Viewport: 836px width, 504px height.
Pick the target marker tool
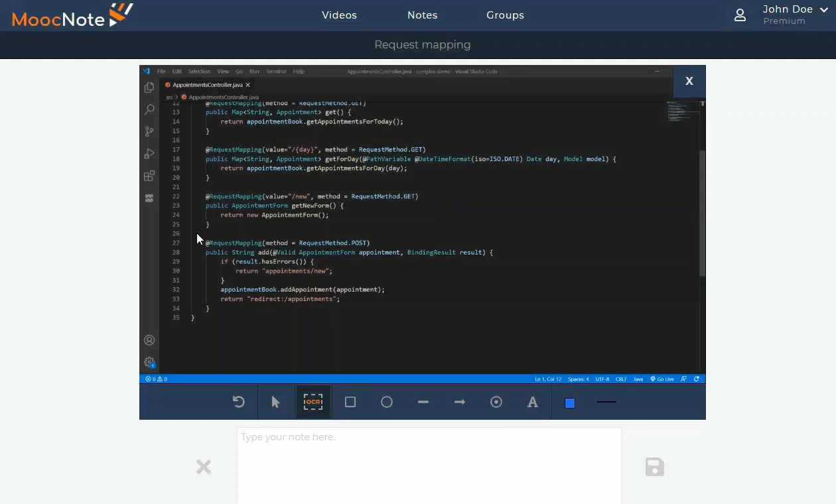click(496, 402)
